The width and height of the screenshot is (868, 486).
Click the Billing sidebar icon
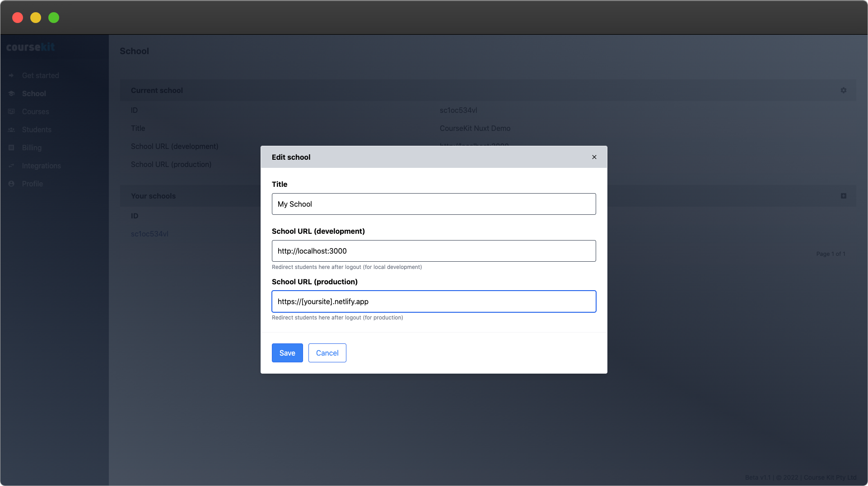point(11,148)
